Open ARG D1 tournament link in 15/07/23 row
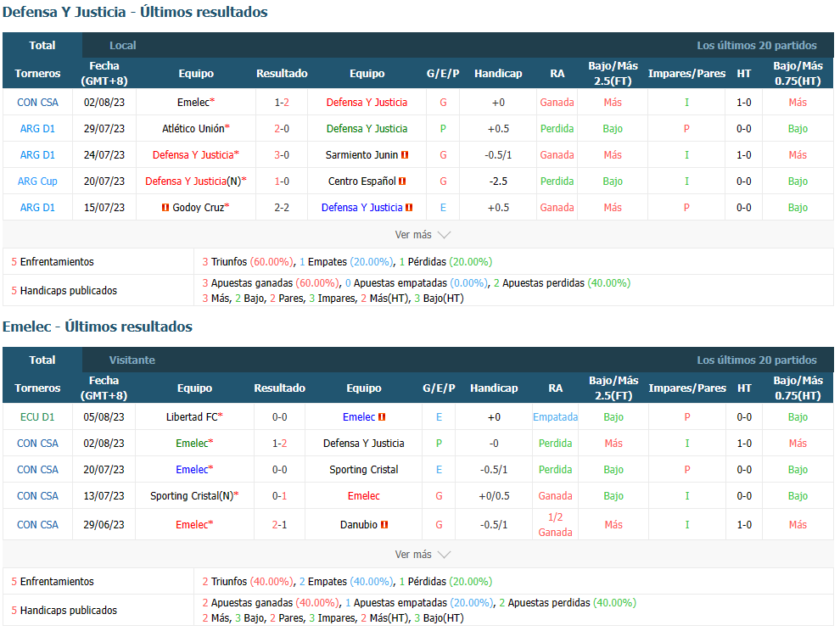840x631 pixels. [x=37, y=207]
